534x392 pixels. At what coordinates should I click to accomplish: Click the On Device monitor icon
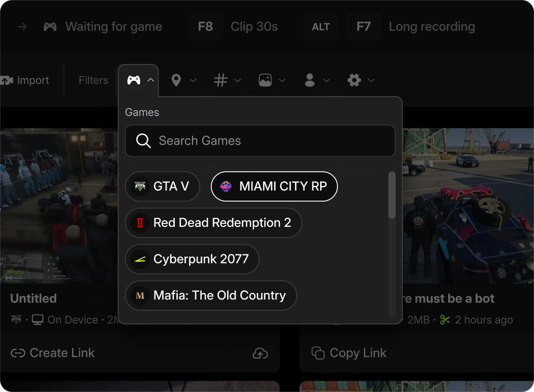(x=38, y=320)
